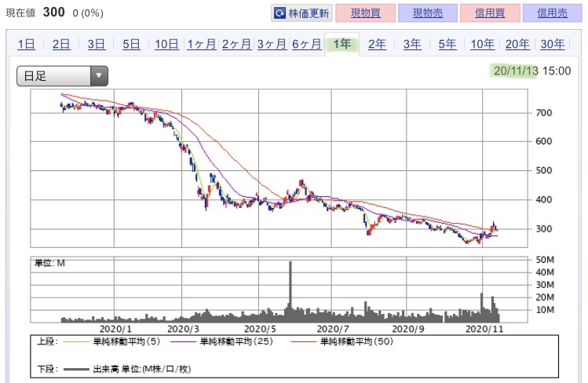Switch chart to 5年 period
Image resolution: width=588 pixels, height=383 pixels.
[x=447, y=44]
